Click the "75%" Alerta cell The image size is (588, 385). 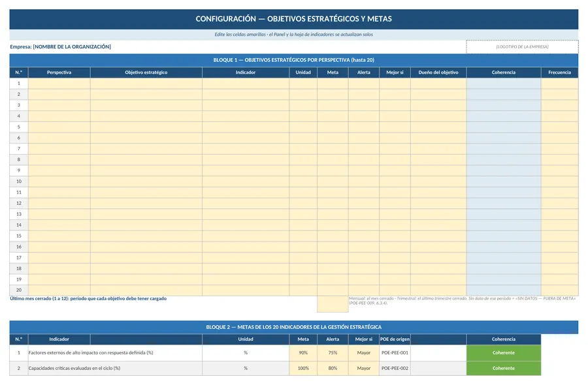coord(333,353)
